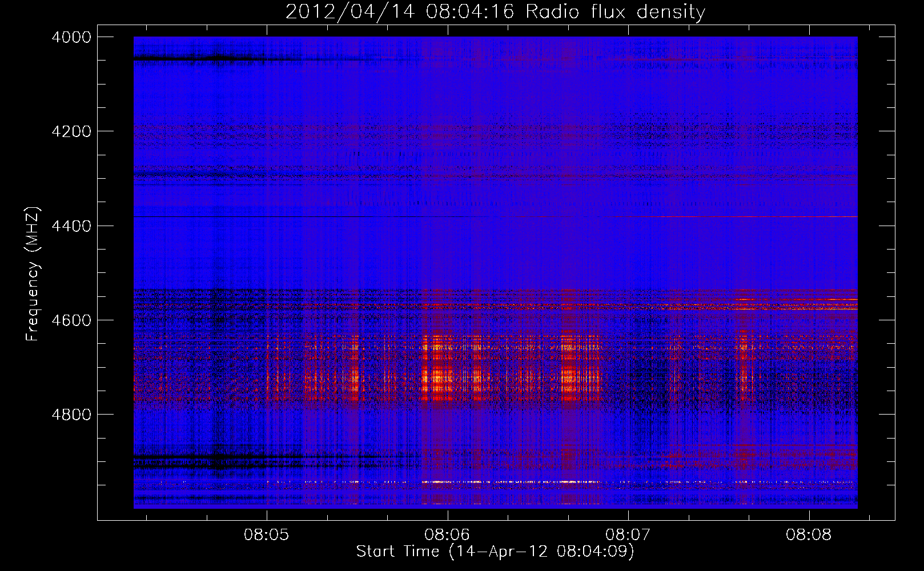Click the 4800 frequency axis label
This screenshot has width=924, height=571.
pyautogui.click(x=71, y=415)
